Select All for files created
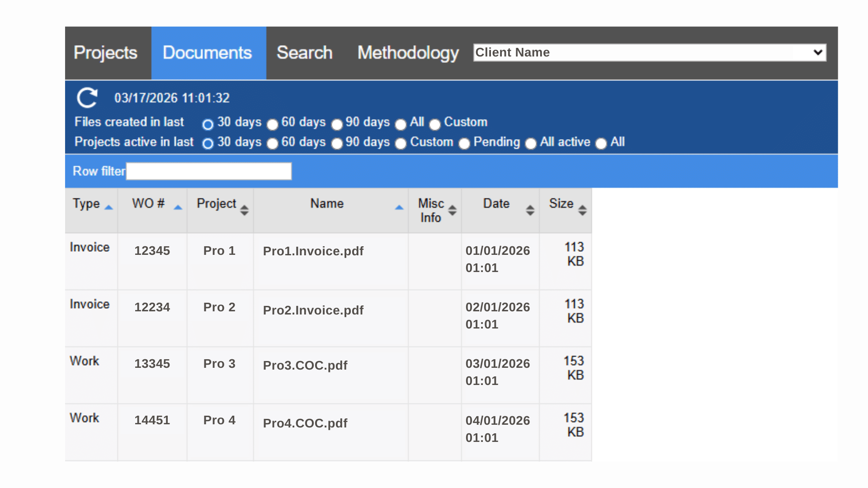Image resolution: width=868 pixels, height=488 pixels. (401, 124)
